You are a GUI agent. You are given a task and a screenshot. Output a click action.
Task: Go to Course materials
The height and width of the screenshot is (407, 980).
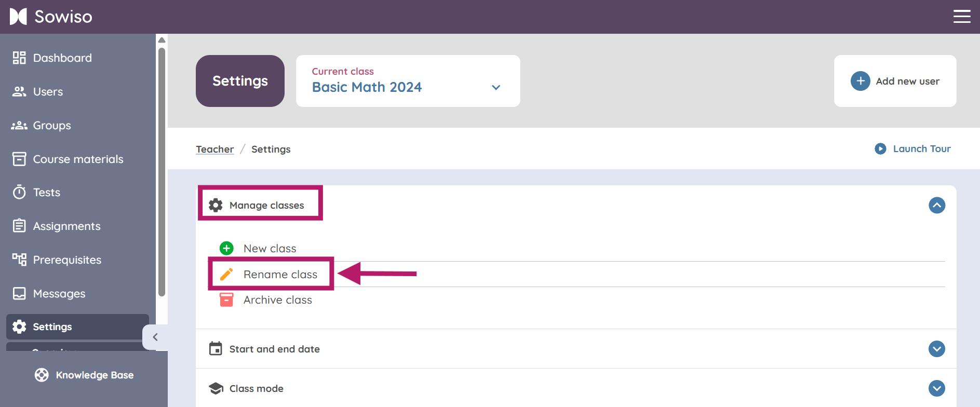tap(78, 159)
